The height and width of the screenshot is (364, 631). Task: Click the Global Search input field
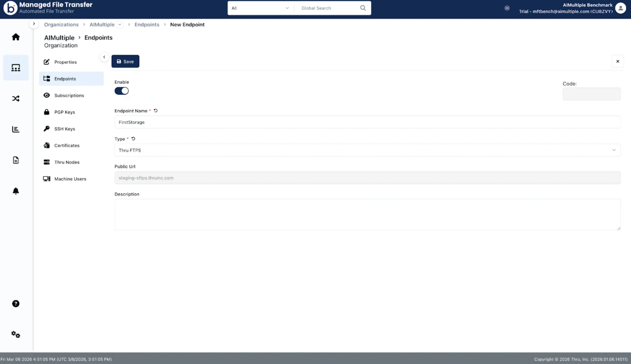(328, 8)
